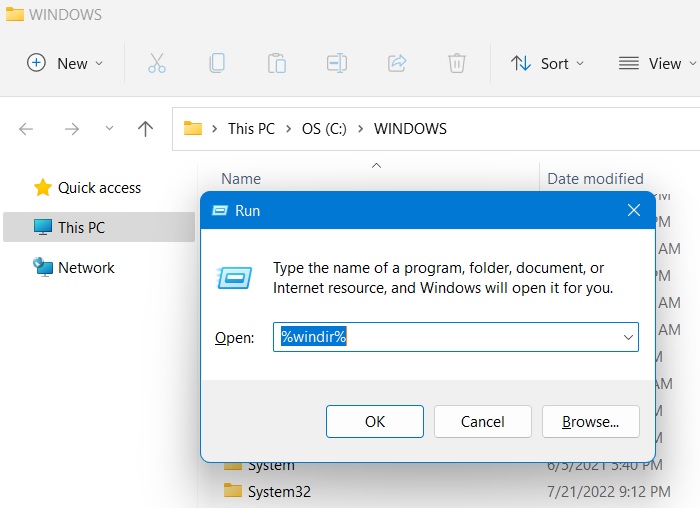Select This PC in navigation pane

(x=99, y=227)
